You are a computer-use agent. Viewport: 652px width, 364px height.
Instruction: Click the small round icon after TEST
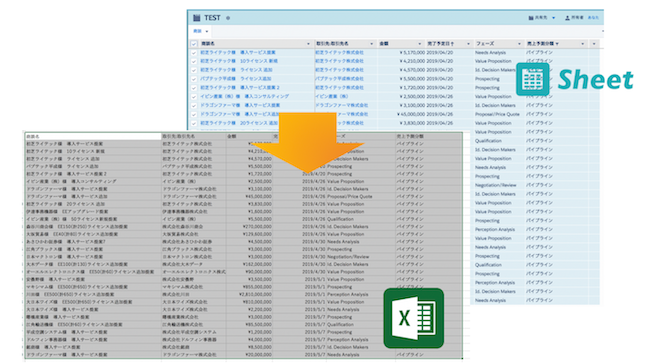coord(228,18)
